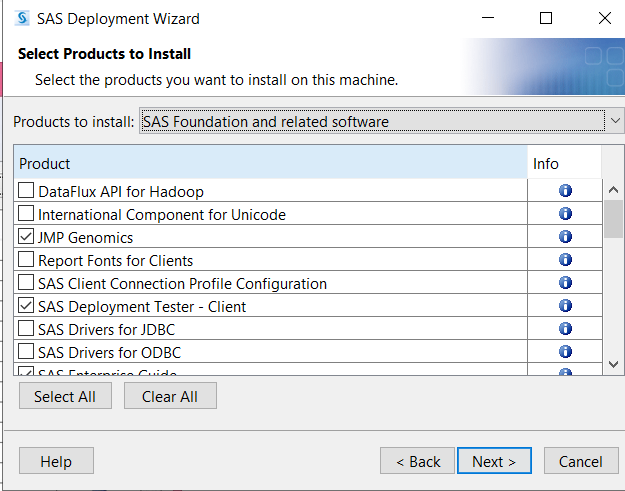625x491 pixels.
Task: Click the Clear All button
Action: (170, 396)
